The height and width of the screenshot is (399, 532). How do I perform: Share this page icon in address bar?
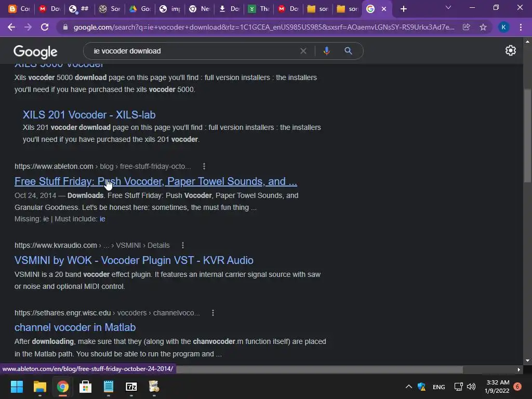[x=467, y=27]
